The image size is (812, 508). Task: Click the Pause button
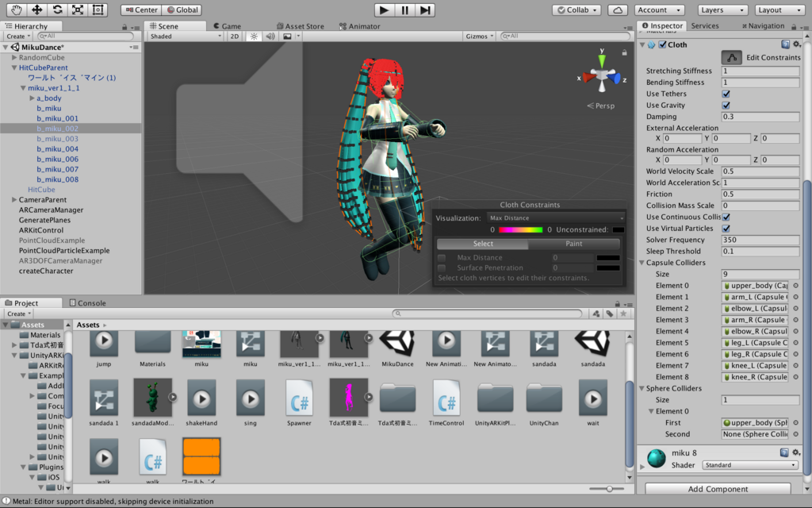tap(404, 10)
